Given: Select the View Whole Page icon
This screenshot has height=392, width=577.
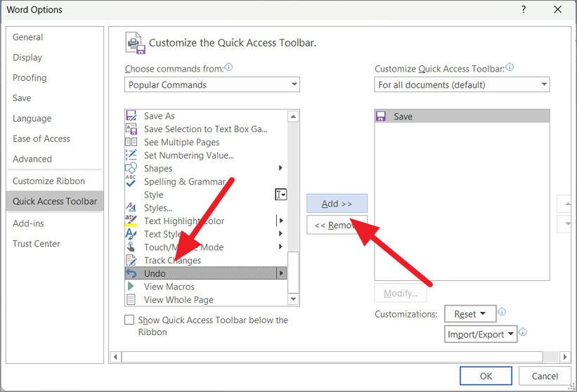Looking at the screenshot, I should coord(131,300).
